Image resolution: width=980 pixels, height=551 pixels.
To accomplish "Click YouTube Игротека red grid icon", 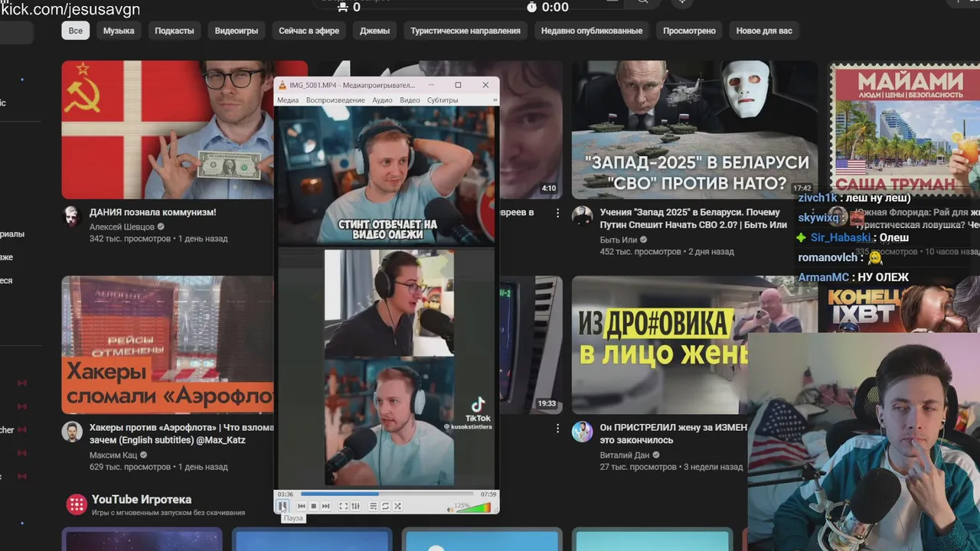I will coord(76,504).
